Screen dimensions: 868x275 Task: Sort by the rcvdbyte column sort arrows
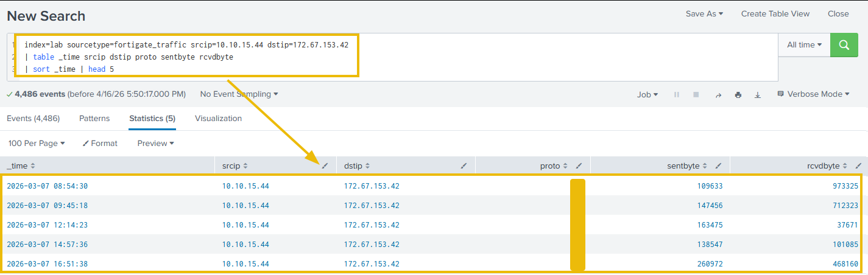click(845, 165)
